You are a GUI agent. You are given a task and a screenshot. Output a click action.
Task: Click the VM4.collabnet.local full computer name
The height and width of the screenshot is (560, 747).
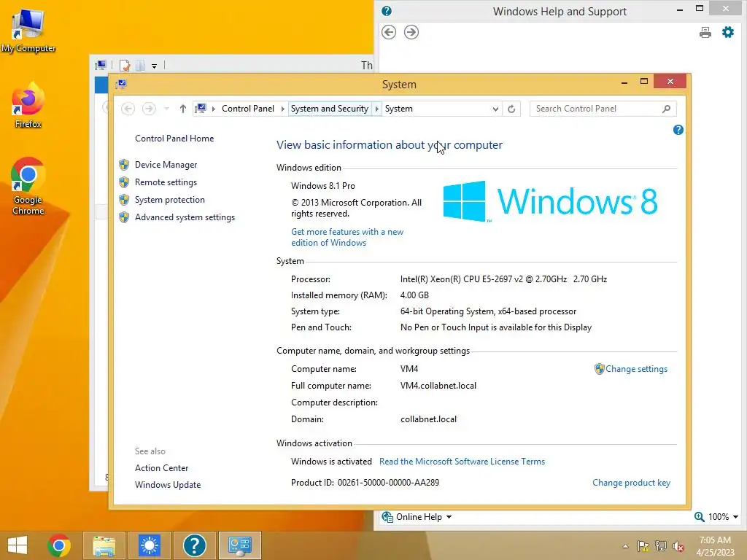pos(438,386)
